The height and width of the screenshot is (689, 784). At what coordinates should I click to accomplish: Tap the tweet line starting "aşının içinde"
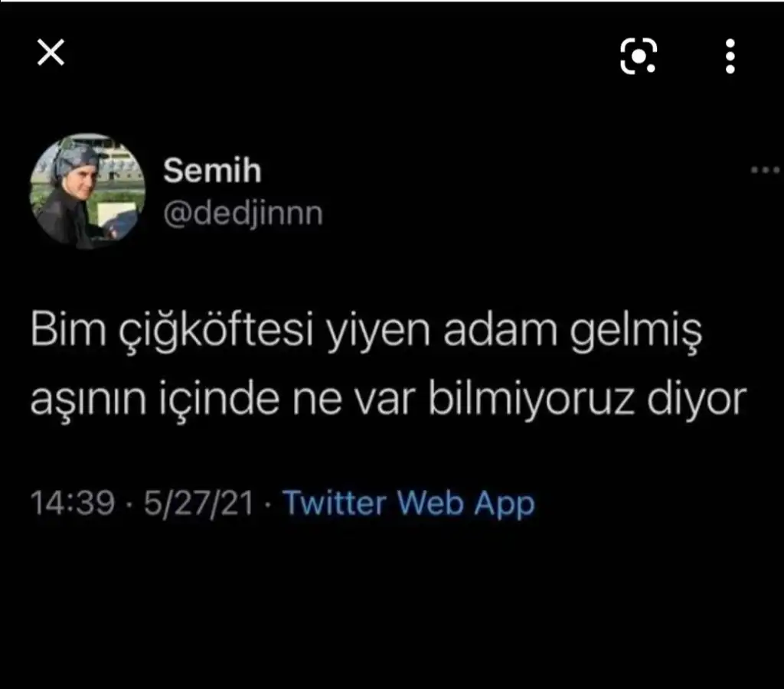(388, 400)
